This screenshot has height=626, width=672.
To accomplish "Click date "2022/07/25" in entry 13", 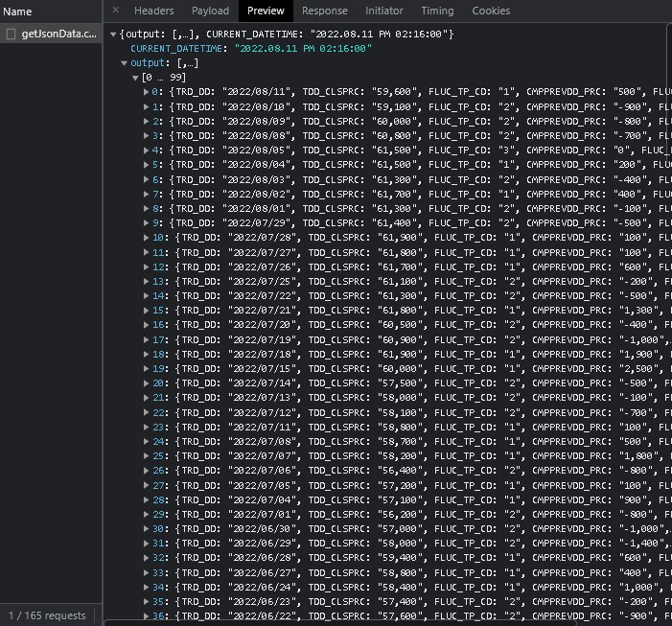I will pos(262,282).
